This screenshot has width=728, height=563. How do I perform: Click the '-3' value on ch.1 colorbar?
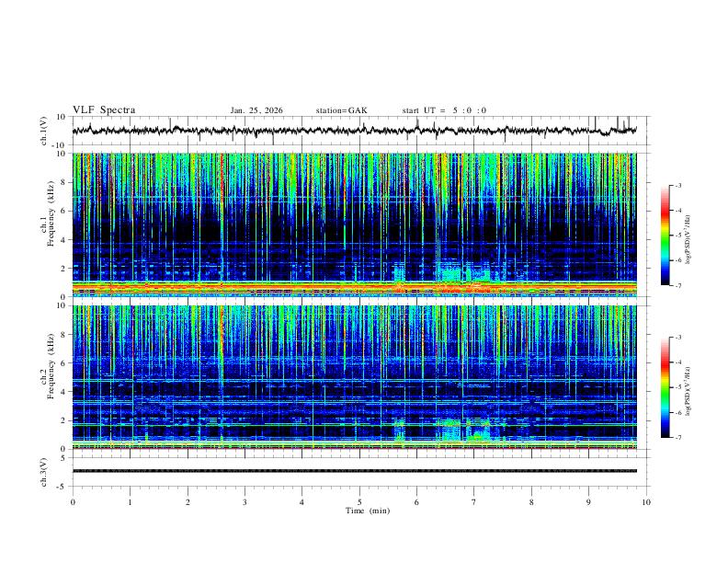(677, 185)
